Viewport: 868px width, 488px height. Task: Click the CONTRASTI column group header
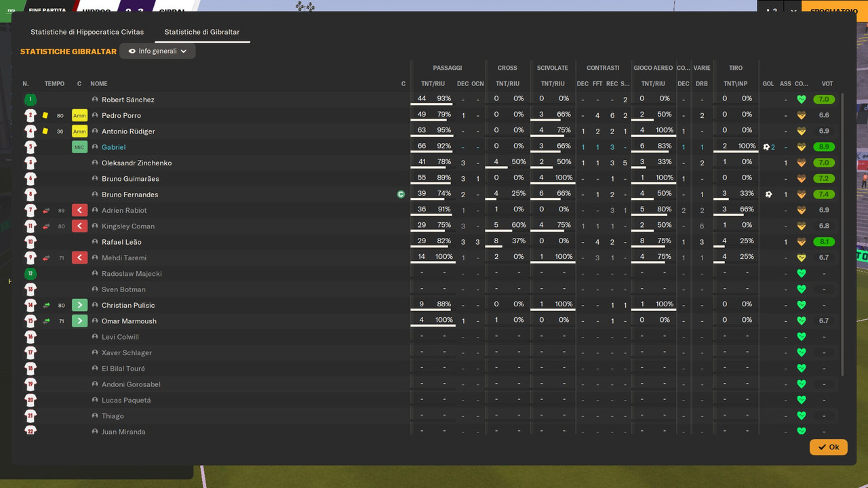pos(603,68)
